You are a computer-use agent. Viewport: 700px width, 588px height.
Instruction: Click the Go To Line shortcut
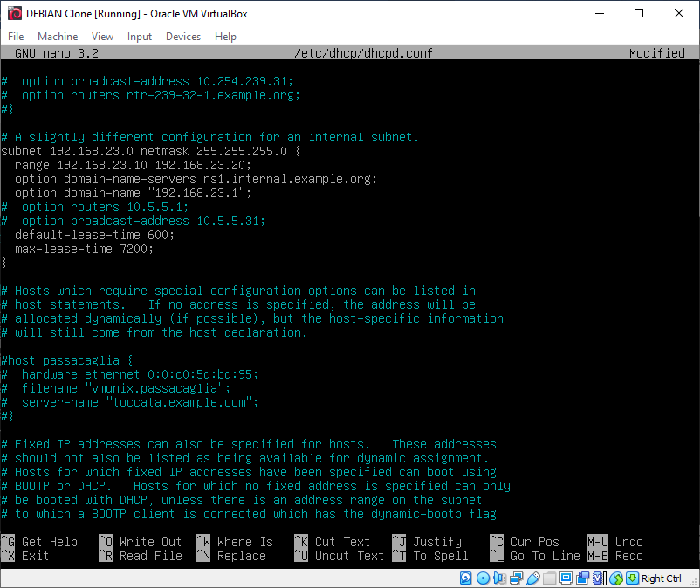coord(535,556)
